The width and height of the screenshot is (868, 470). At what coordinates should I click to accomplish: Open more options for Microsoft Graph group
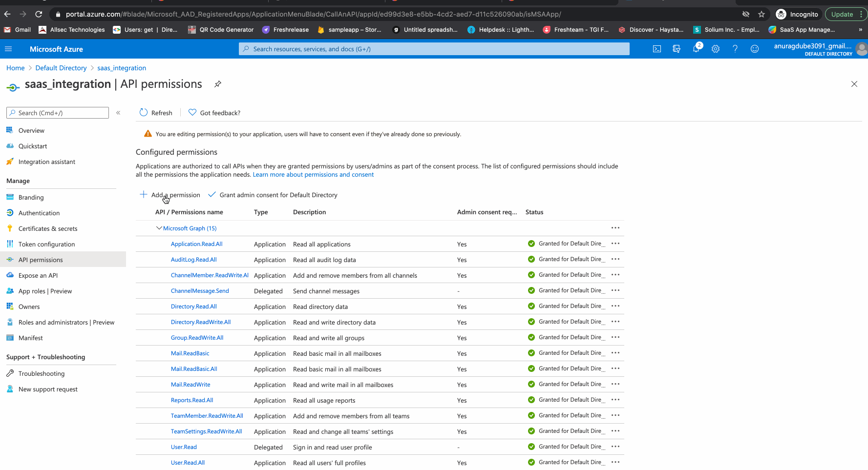pyautogui.click(x=615, y=228)
